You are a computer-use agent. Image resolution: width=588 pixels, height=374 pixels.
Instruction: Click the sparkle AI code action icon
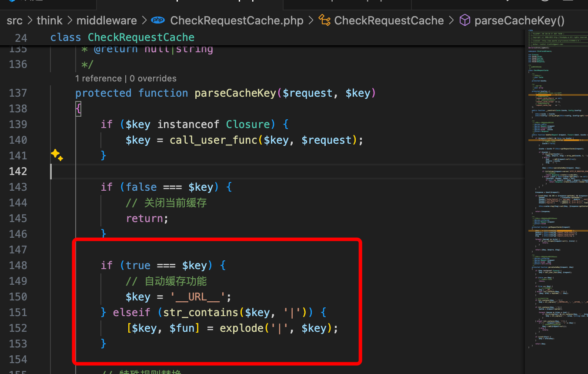click(x=57, y=155)
